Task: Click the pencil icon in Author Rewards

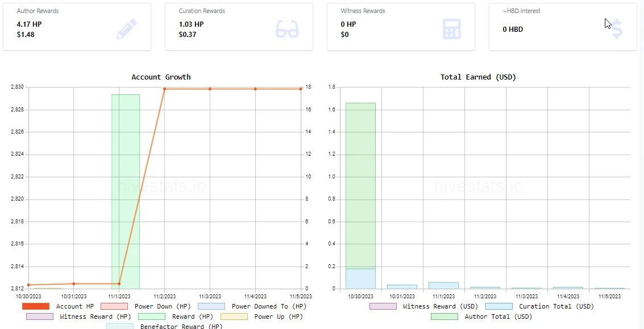Action: click(126, 29)
